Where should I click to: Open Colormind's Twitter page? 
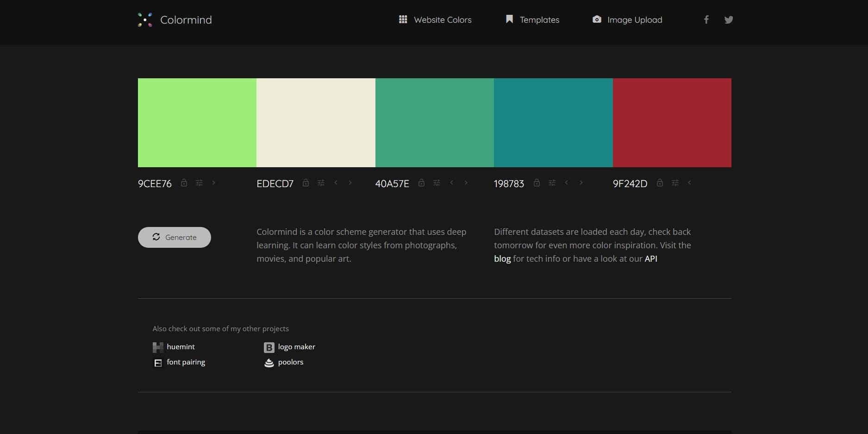click(x=728, y=19)
